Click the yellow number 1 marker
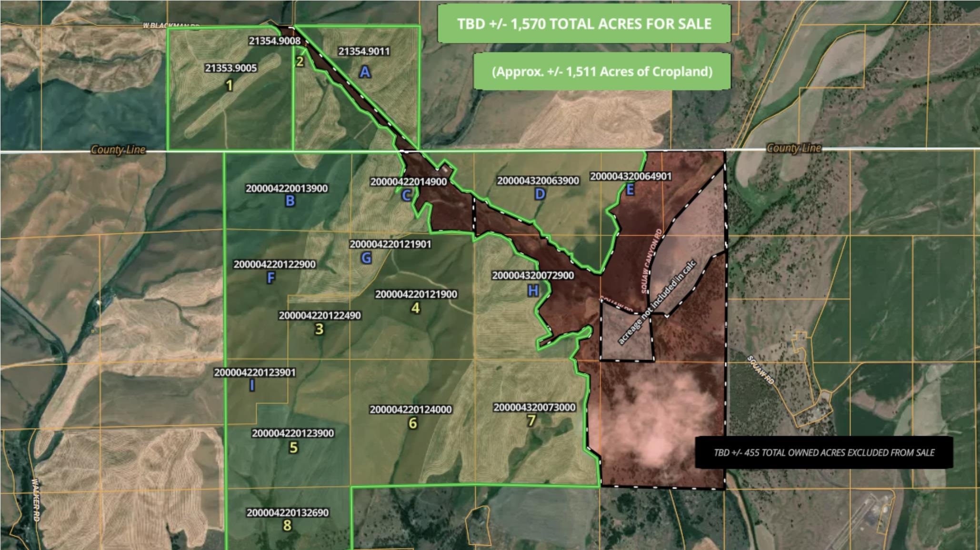This screenshot has width=980, height=550. point(230,86)
